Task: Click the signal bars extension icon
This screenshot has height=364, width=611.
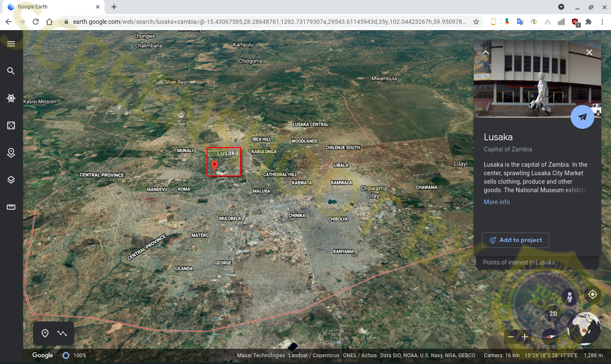Action: point(561,22)
